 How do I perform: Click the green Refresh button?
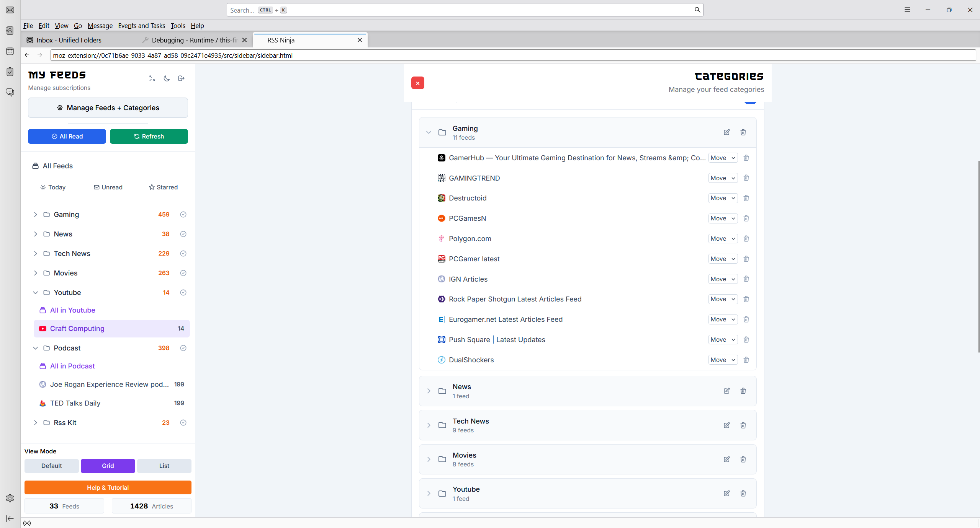[x=149, y=137]
